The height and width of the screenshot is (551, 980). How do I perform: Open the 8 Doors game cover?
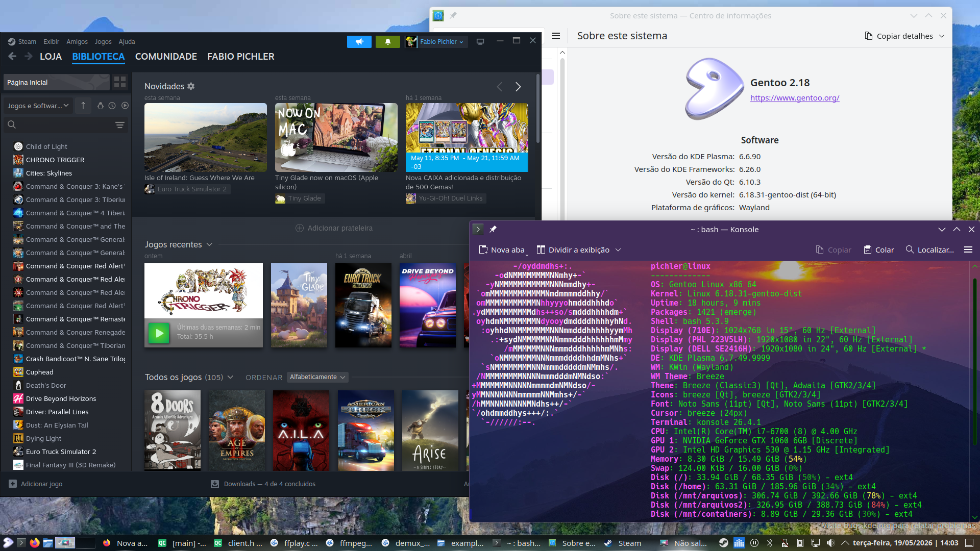pos(173,431)
